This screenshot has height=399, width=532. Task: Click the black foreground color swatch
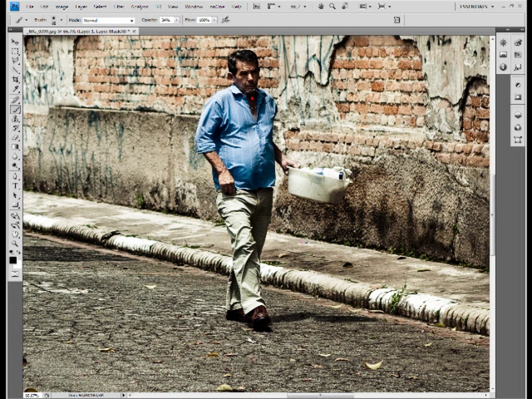[13, 260]
